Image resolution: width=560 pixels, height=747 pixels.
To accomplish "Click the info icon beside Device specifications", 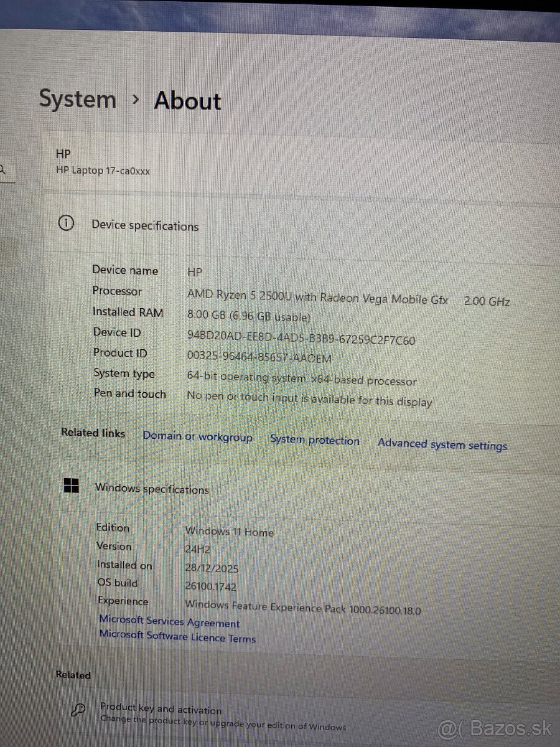I will point(66,224).
